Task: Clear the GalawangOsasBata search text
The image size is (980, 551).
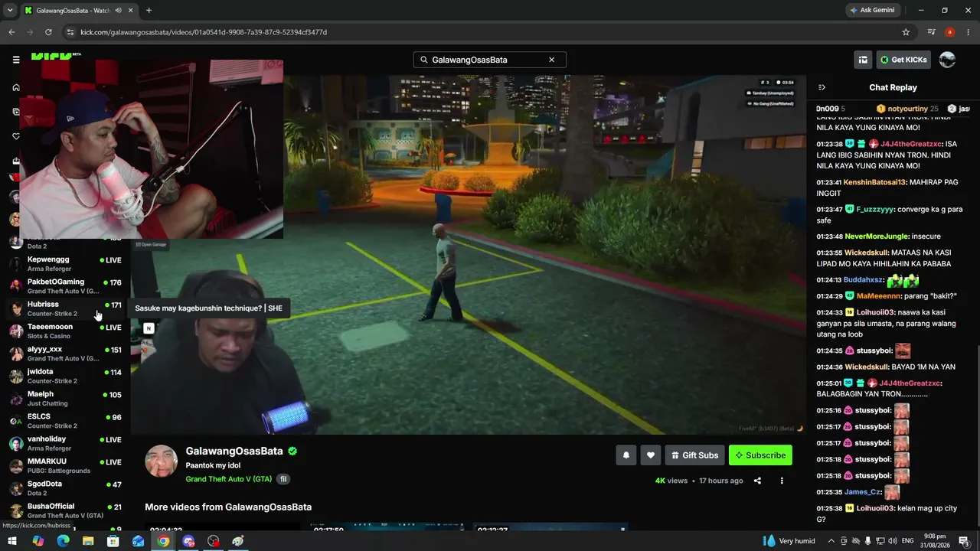Action: (x=551, y=60)
